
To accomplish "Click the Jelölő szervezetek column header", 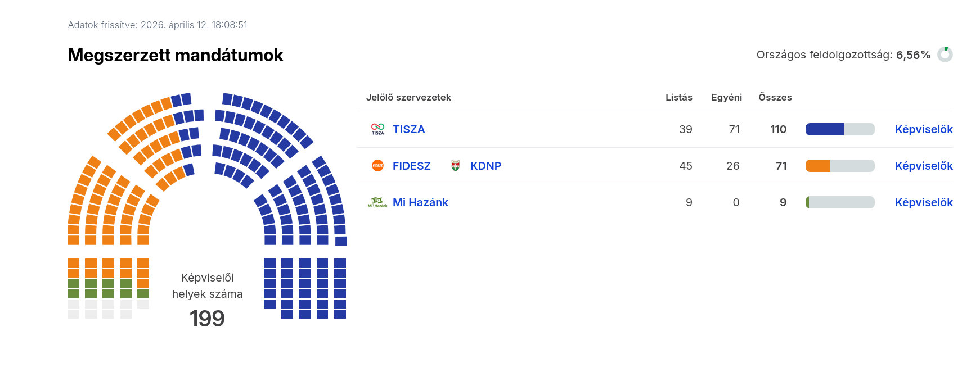I will point(408,97).
